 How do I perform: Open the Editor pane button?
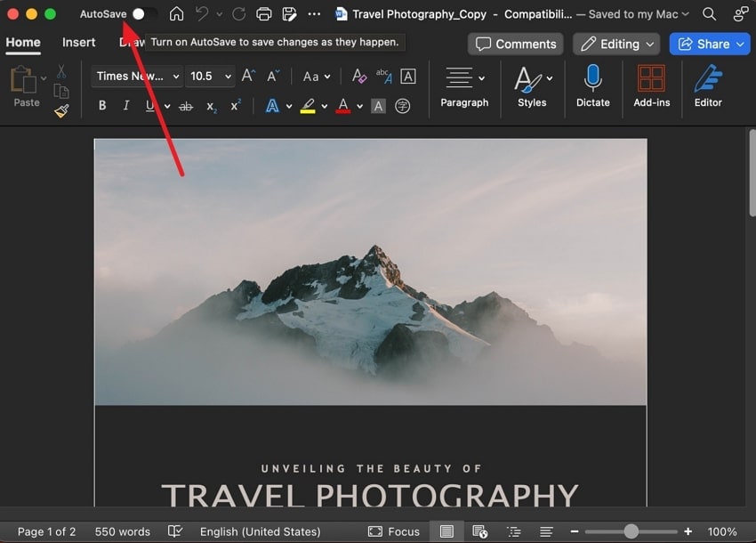pos(708,87)
